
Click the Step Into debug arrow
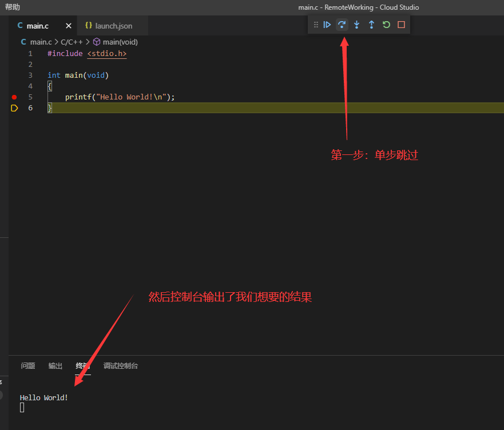[356, 25]
